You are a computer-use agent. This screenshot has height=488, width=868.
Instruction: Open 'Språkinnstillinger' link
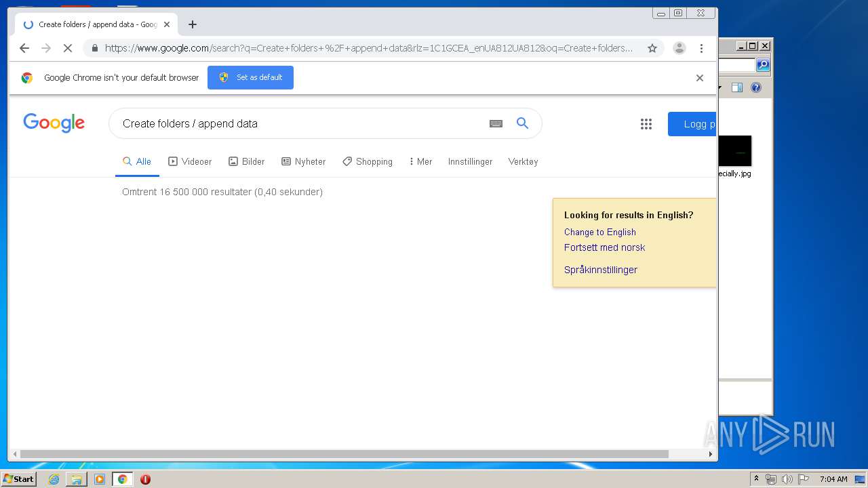pos(601,270)
